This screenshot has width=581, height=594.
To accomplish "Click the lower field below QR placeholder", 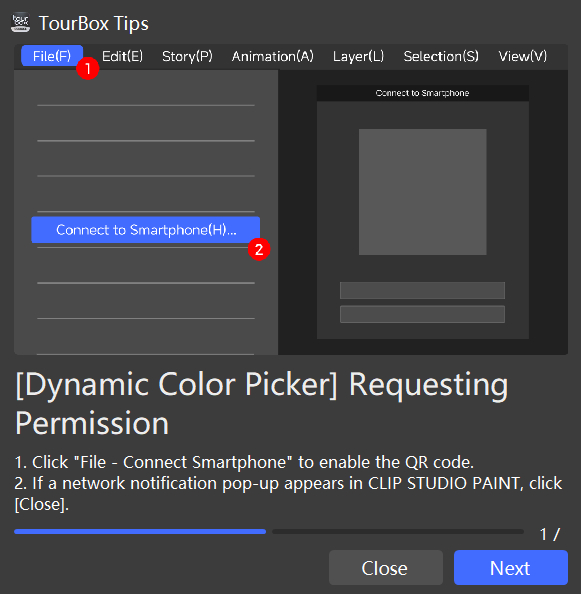I will click(x=422, y=314).
